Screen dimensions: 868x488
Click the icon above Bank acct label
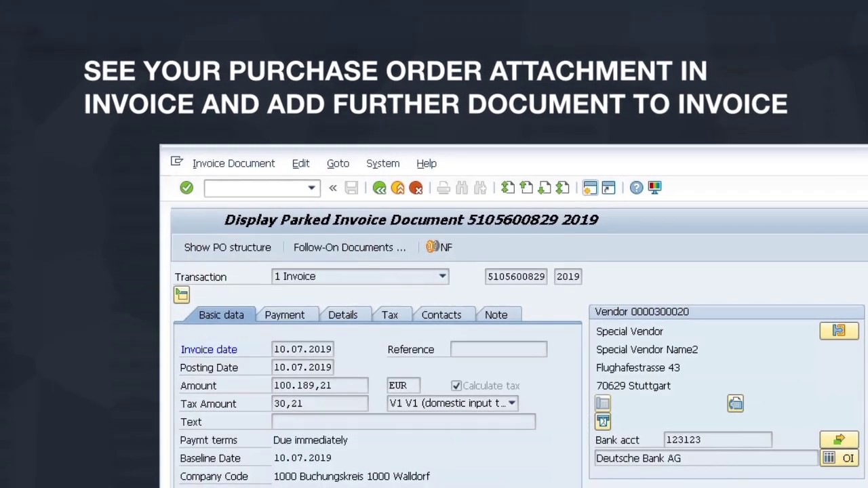pyautogui.click(x=603, y=422)
